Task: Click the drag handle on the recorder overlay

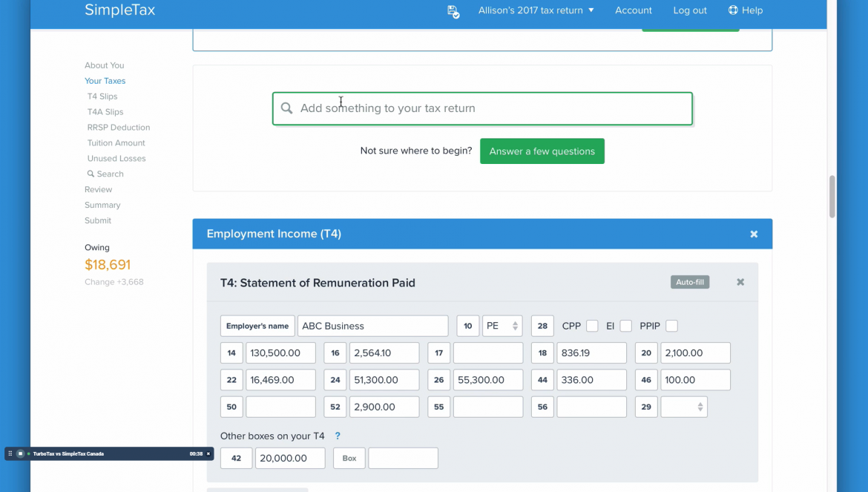Action: coord(10,453)
